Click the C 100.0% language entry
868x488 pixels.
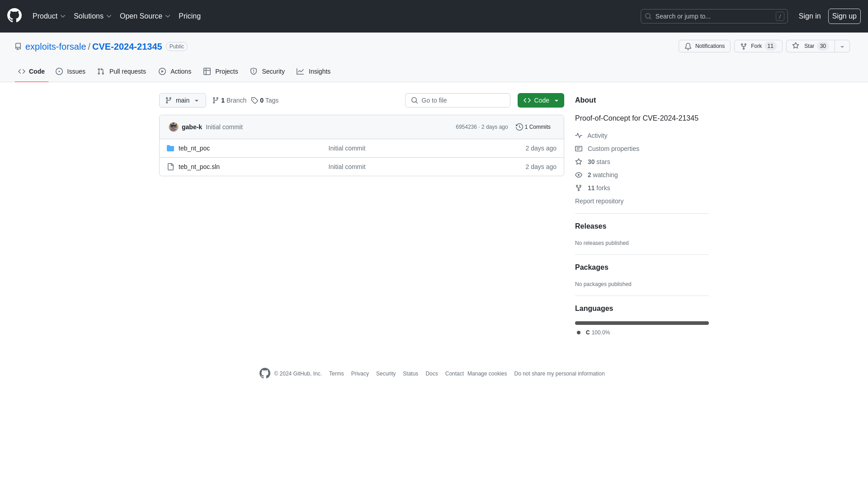click(593, 333)
